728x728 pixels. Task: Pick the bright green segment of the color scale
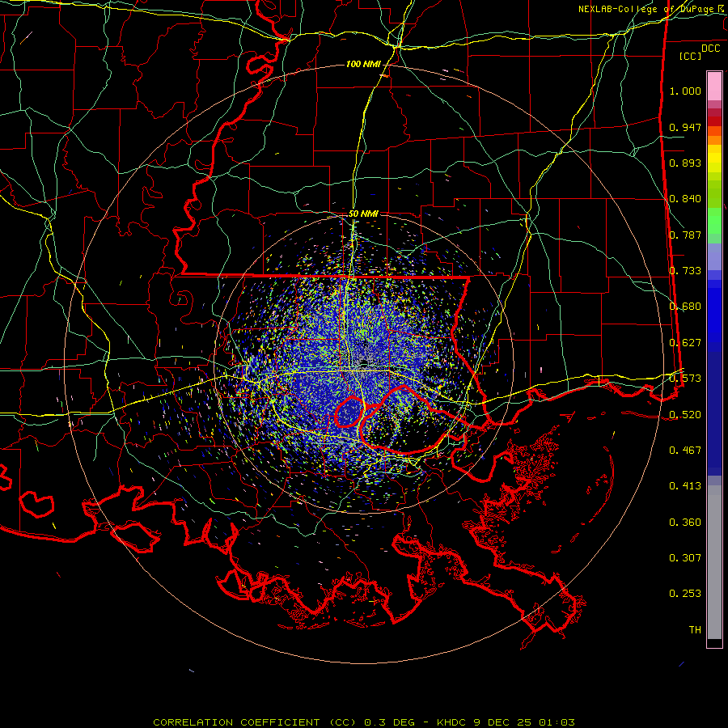click(714, 221)
